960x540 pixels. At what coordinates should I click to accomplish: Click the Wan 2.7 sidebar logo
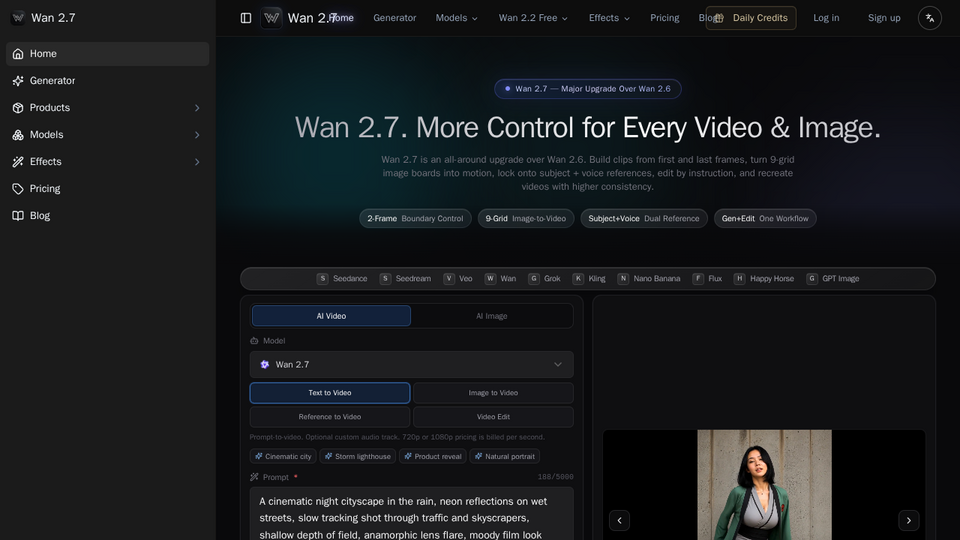pos(18,18)
